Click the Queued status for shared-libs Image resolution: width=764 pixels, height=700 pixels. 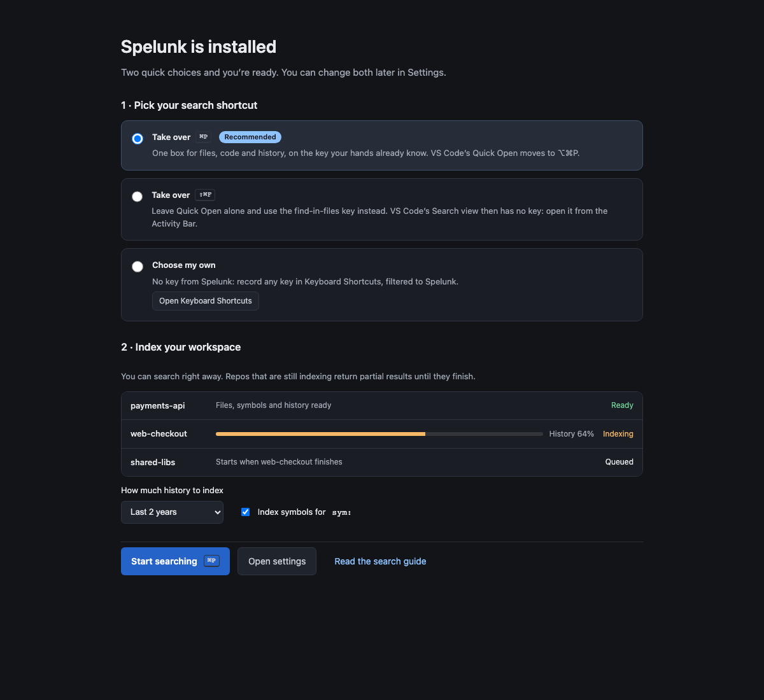619,462
